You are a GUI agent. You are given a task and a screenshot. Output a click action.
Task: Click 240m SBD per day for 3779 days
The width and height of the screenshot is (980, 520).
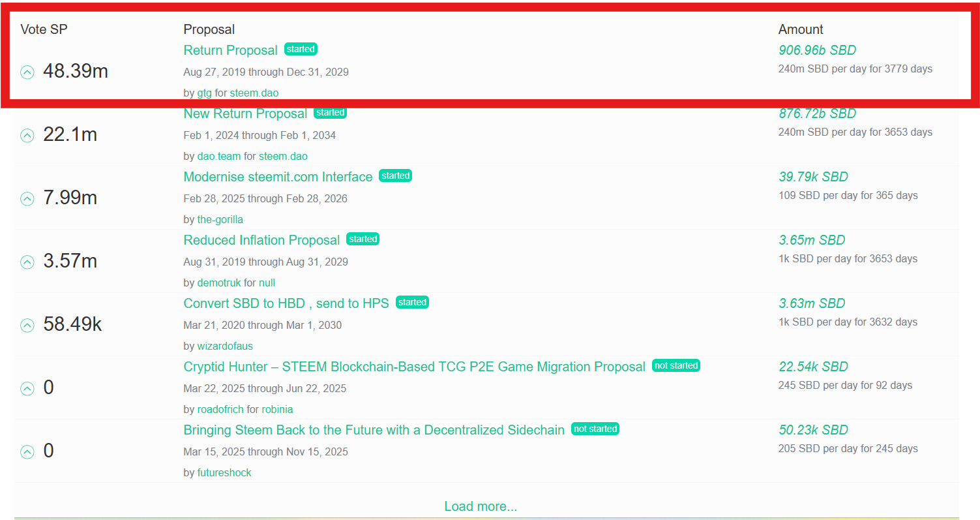click(x=855, y=69)
